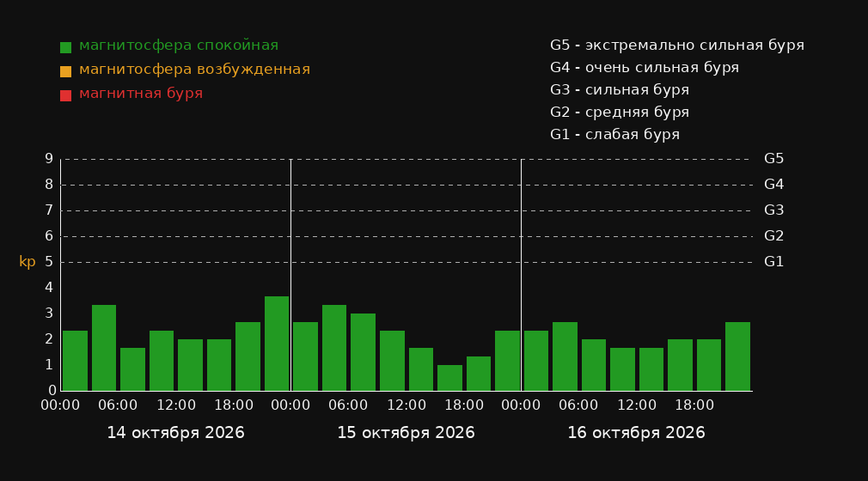Click the 18:00 time tick under 14 October
Viewport: 868px width, 481px height.
(x=234, y=405)
